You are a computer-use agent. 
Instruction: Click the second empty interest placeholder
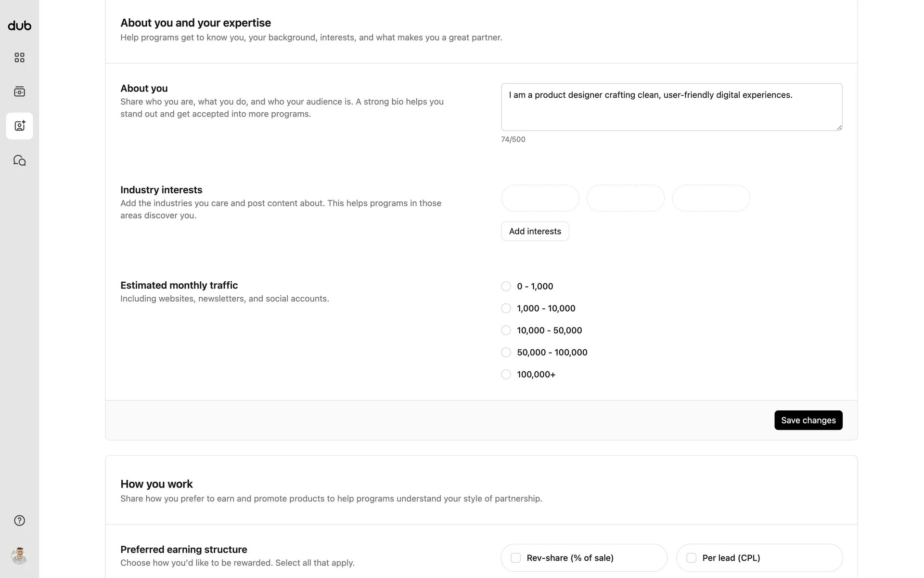coord(626,198)
